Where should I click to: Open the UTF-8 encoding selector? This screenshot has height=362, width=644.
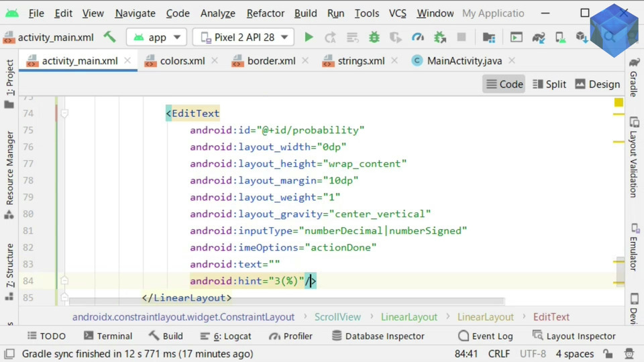coord(533,353)
